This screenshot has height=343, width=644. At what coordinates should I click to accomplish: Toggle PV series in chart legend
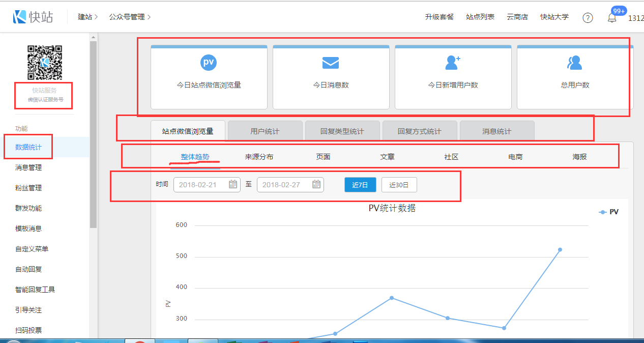609,212
